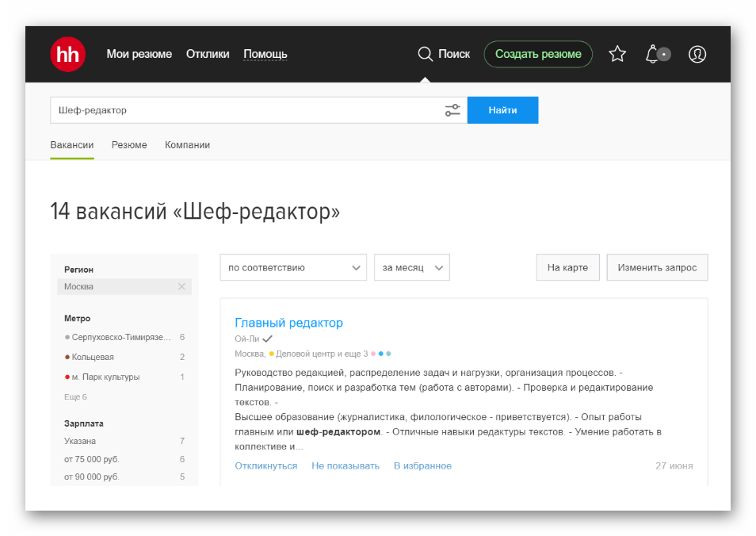The image size is (756, 536).
Task: Click inside the Шеф-редактор search field
Action: pos(238,110)
